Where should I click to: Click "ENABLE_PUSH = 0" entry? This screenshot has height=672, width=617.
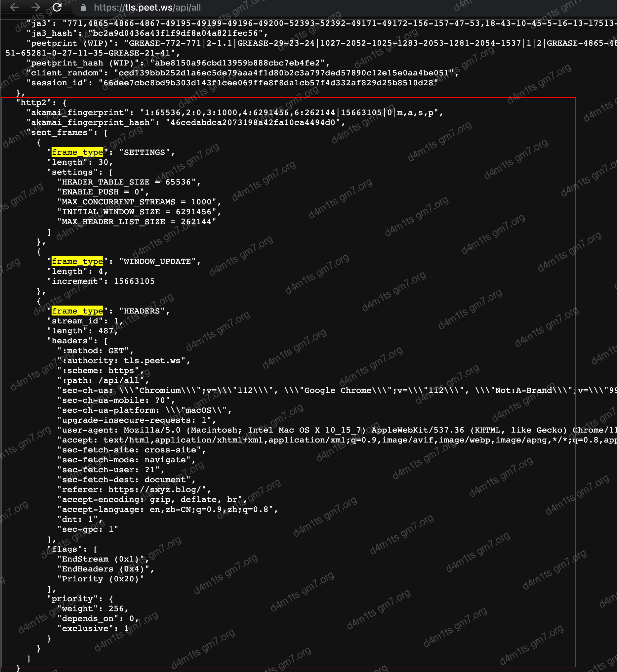(x=103, y=192)
